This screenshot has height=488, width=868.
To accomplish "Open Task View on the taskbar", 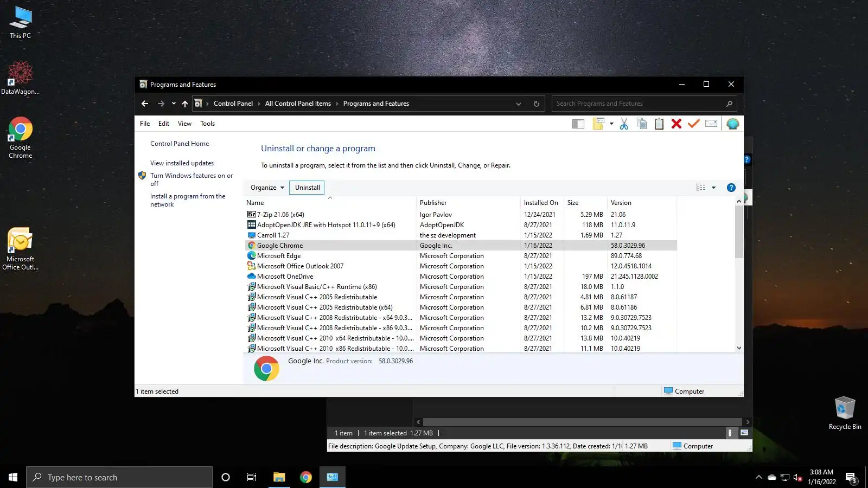I will click(252, 477).
